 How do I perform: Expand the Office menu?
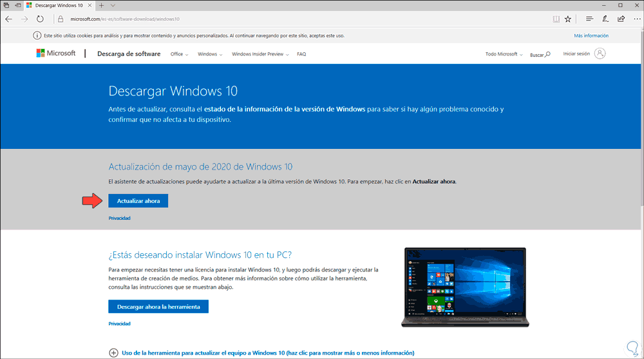click(179, 54)
